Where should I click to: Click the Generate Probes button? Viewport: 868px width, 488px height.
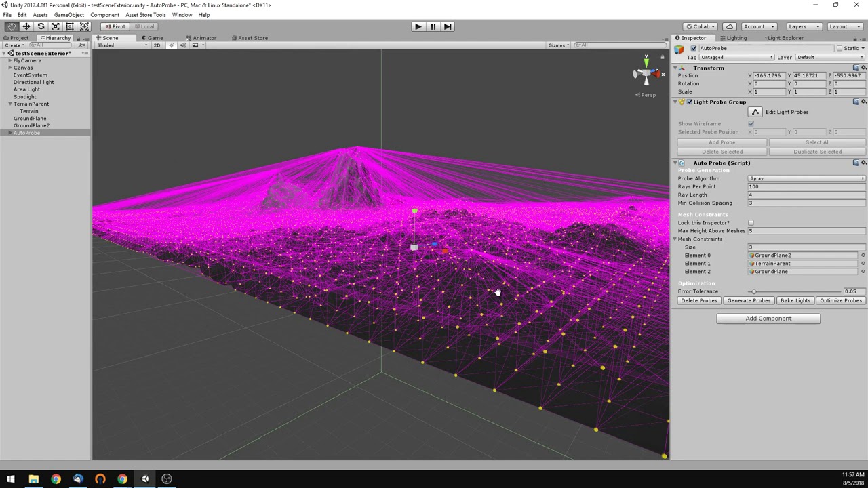(749, 301)
